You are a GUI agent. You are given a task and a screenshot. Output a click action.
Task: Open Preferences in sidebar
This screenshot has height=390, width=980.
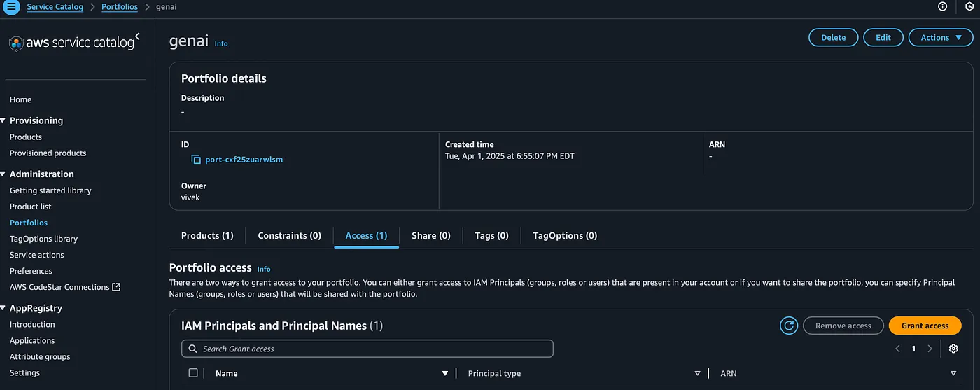[31, 271]
